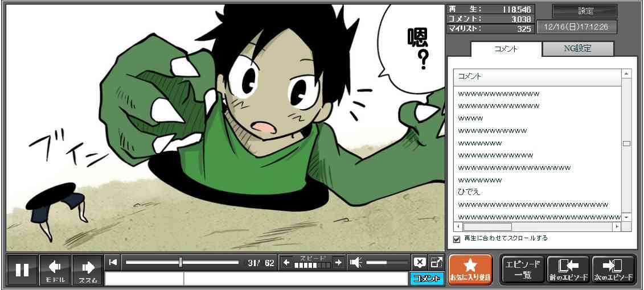Open the 設定 settings button
The width and height of the screenshot is (644, 290).
point(585,11)
